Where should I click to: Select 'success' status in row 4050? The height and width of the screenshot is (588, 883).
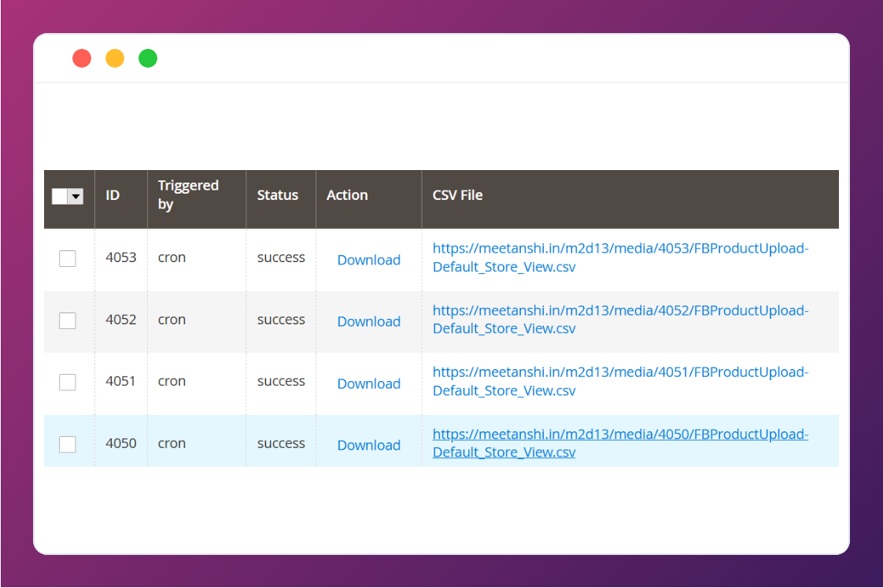pyautogui.click(x=281, y=444)
